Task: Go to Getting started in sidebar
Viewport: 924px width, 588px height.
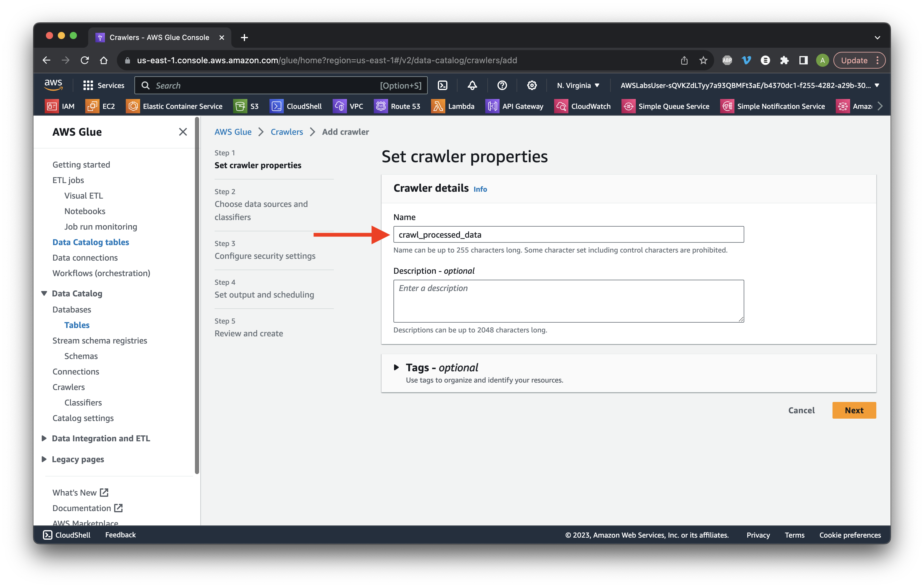Action: [81, 164]
